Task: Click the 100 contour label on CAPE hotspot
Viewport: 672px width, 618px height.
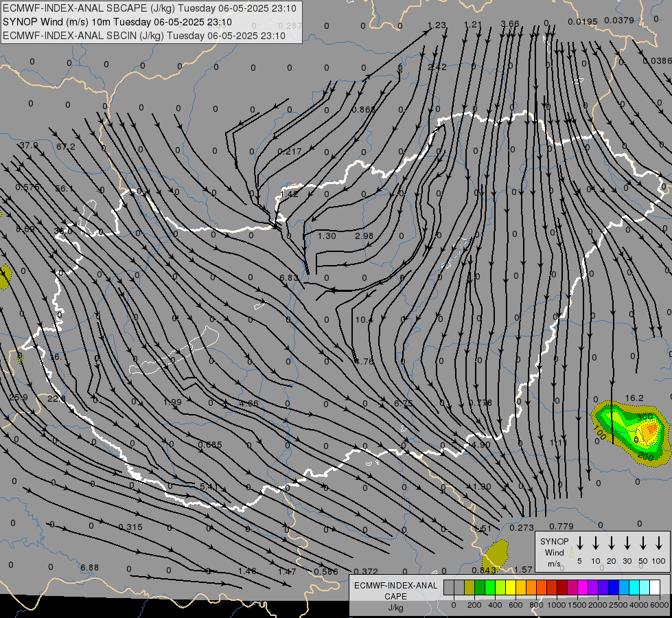Action: tap(599, 433)
